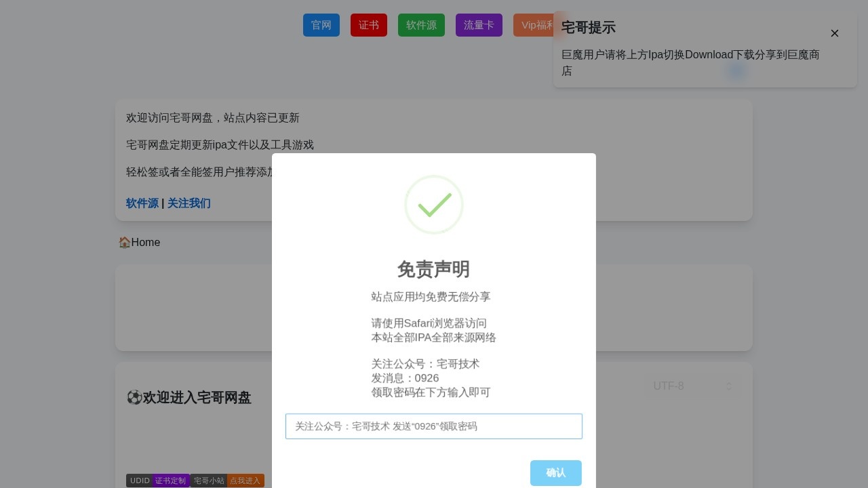The image size is (868, 488).
Task: Click the stepper chevron beside UTF-8
Action: [729, 386]
